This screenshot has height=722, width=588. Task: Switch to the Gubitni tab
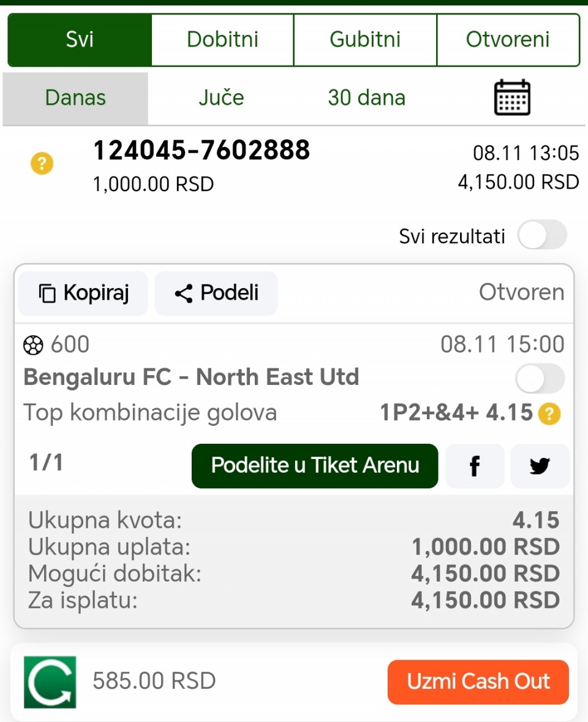(x=365, y=40)
